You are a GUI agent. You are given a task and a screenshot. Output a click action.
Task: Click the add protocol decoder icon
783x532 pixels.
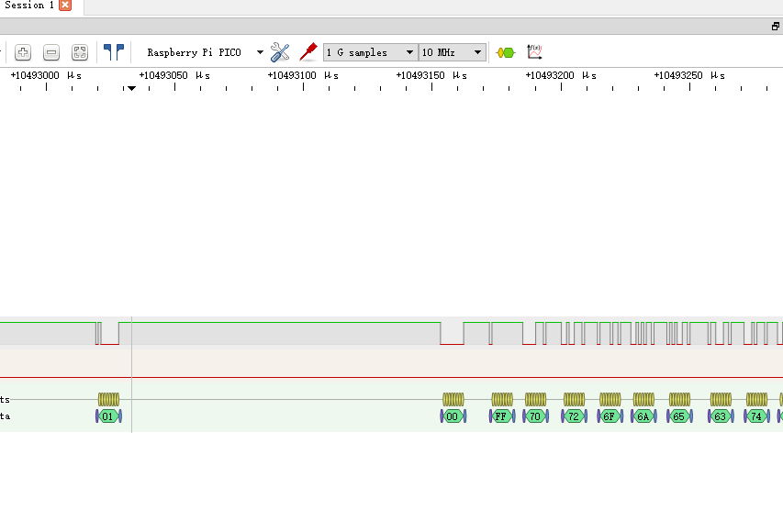pyautogui.click(x=505, y=52)
